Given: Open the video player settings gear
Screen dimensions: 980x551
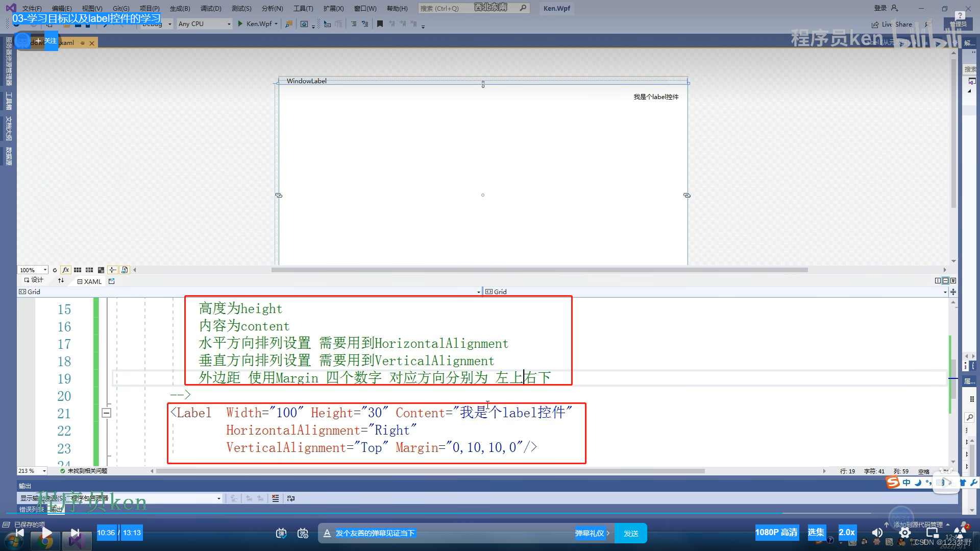Looking at the screenshot, I should [905, 533].
